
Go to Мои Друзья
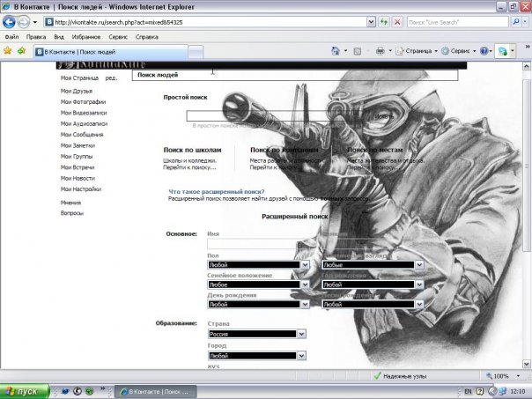coord(77,91)
